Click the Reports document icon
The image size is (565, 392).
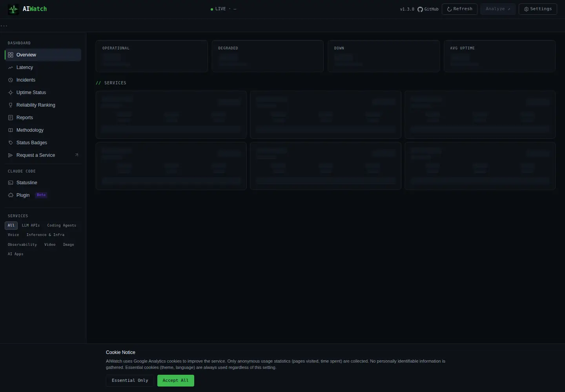(11, 118)
